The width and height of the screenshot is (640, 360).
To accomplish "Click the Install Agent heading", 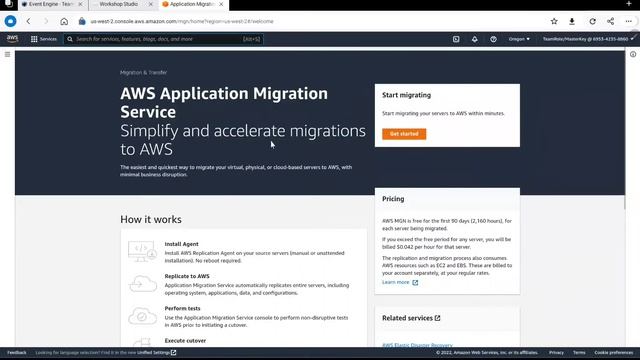I will click(181, 244).
